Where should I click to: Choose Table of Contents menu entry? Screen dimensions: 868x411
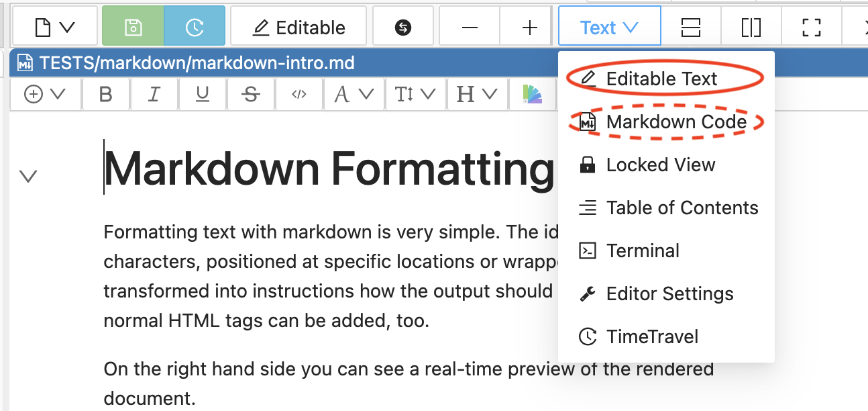[682, 208]
